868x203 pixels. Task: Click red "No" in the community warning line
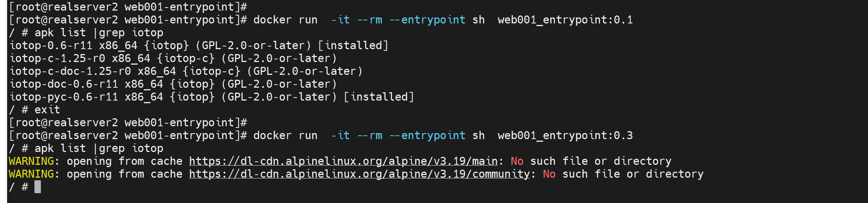[x=549, y=174]
